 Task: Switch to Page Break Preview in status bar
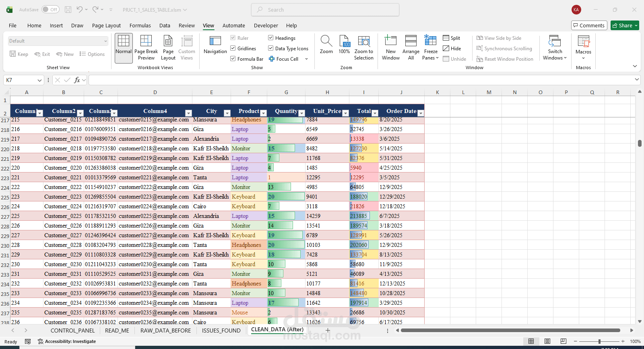tap(563, 341)
